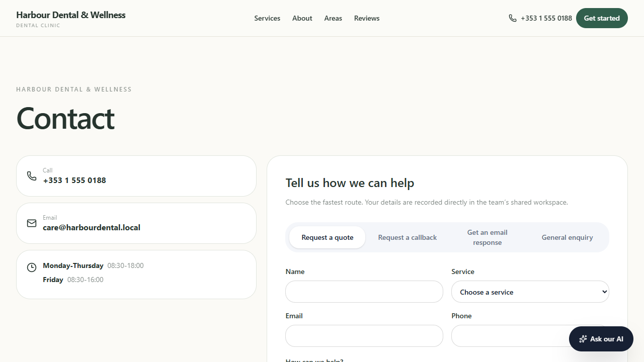Switch to the Request a callback tab

coord(408,237)
